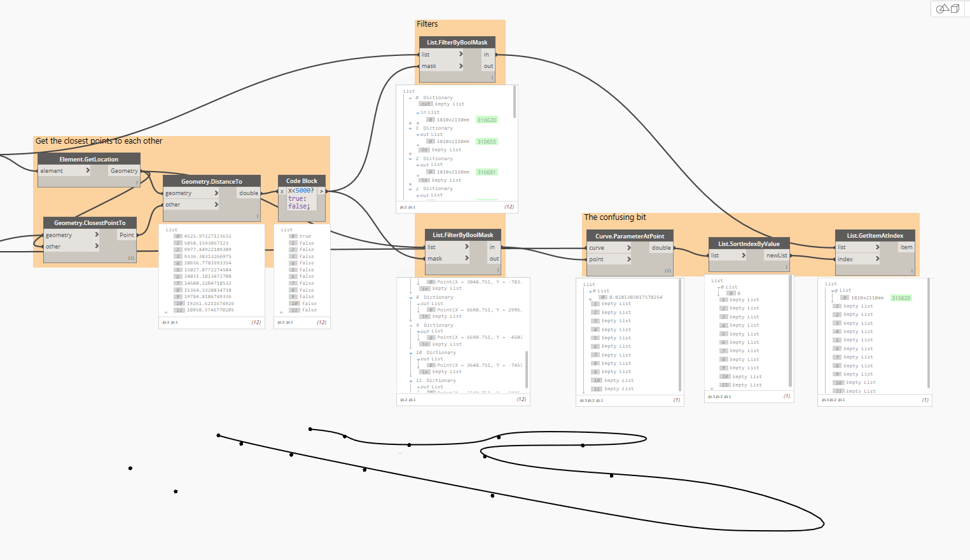Collapse '2 Dictionary' in Filters preview
The height and width of the screenshot is (560, 970).
pos(410,159)
